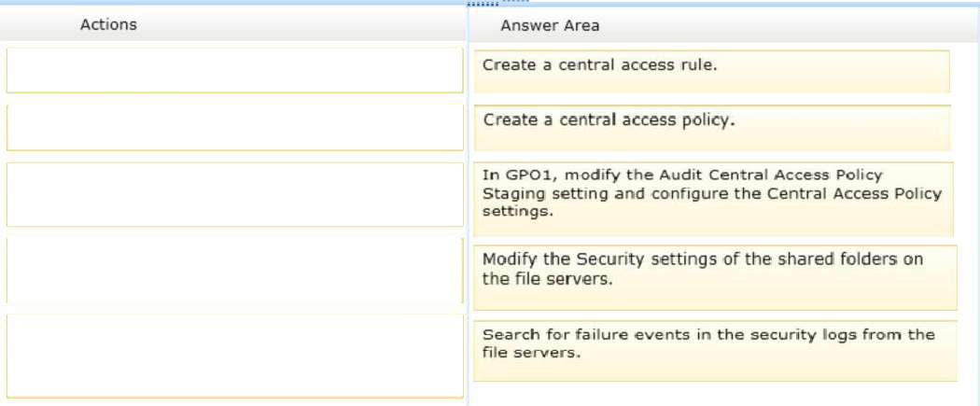980x406 pixels.
Task: Select the "Create a central access rule" item
Action: click(x=711, y=71)
